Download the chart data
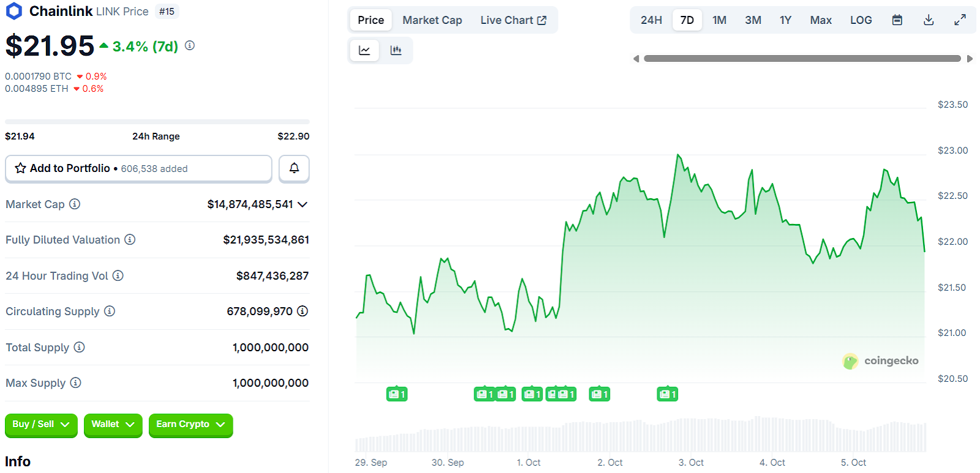The width and height of the screenshot is (980, 473). pos(929,20)
